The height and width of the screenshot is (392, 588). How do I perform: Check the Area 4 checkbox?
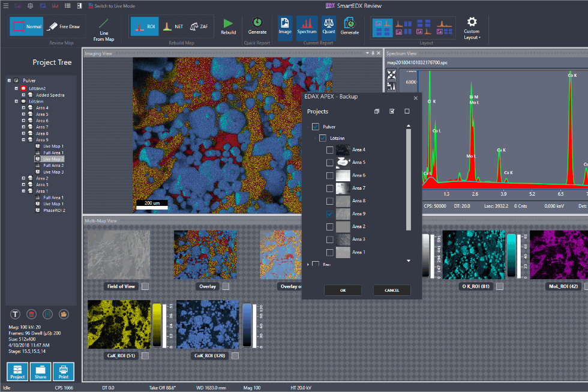(331, 149)
